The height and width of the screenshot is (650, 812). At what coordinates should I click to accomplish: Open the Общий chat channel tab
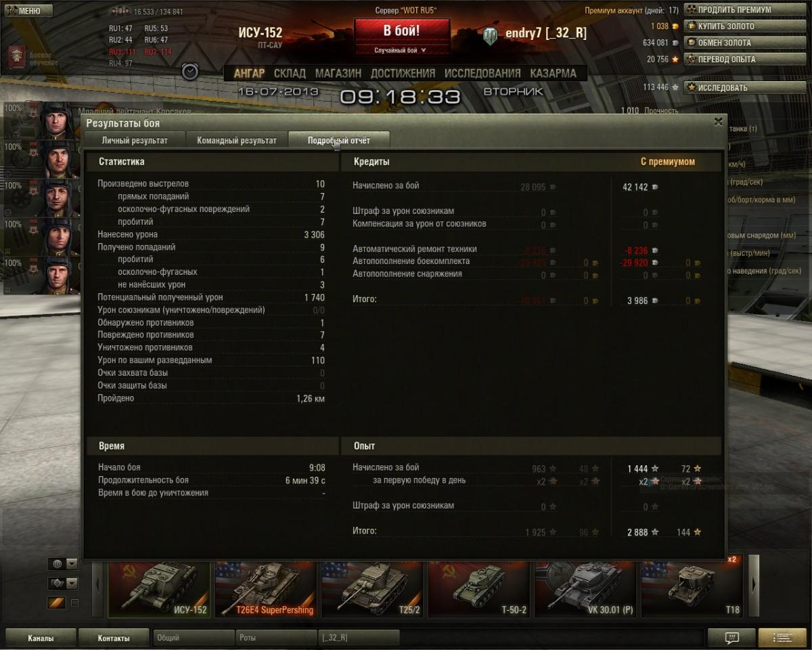[194, 638]
